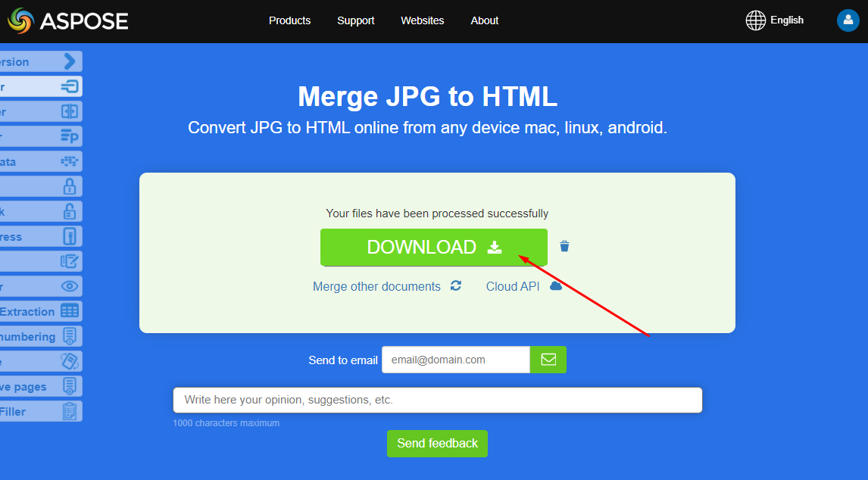Viewport: 868px width, 480px height.
Task: Focus the feedback opinion text box
Action: click(x=437, y=400)
